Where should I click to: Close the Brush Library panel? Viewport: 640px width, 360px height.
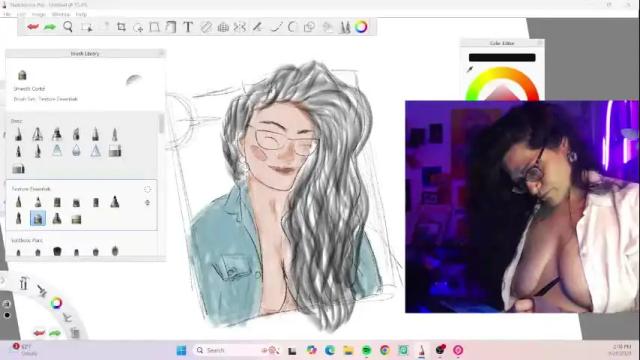[161, 53]
